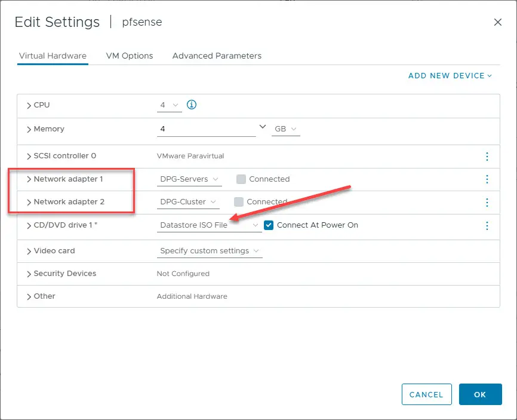Open CD/DVD drive 1 three-dot menu
Image resolution: width=517 pixels, height=420 pixels.
(x=487, y=226)
